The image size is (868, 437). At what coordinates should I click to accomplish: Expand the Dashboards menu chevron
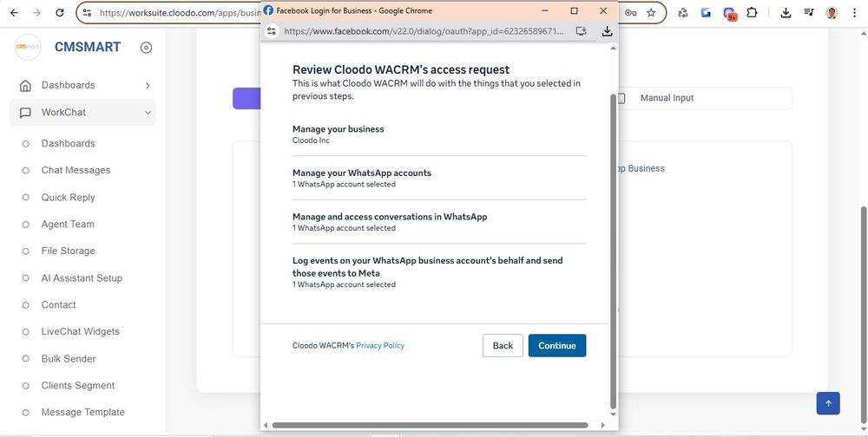point(148,85)
